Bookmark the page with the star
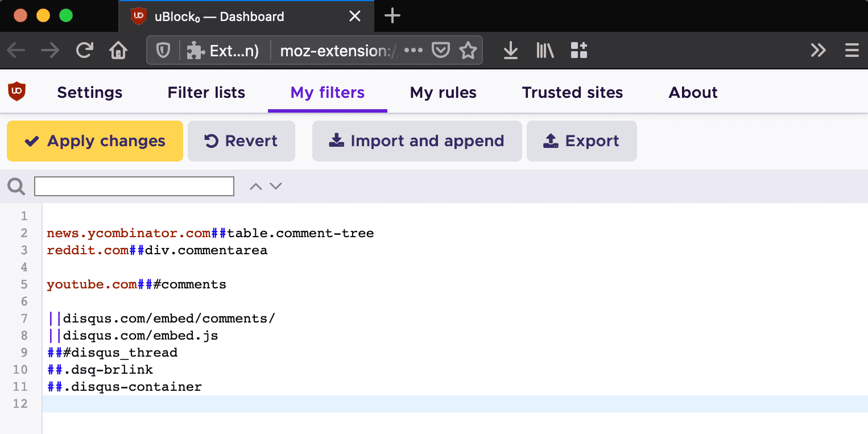868x434 pixels. [469, 50]
